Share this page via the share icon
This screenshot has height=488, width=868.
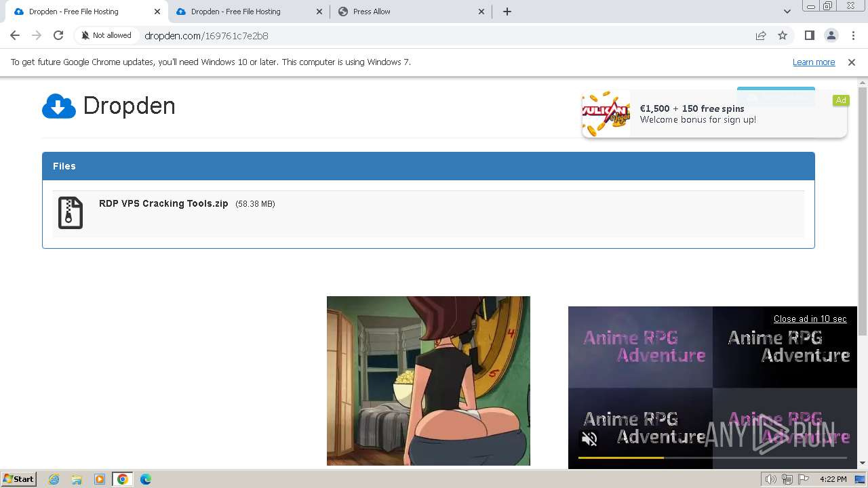761,35
